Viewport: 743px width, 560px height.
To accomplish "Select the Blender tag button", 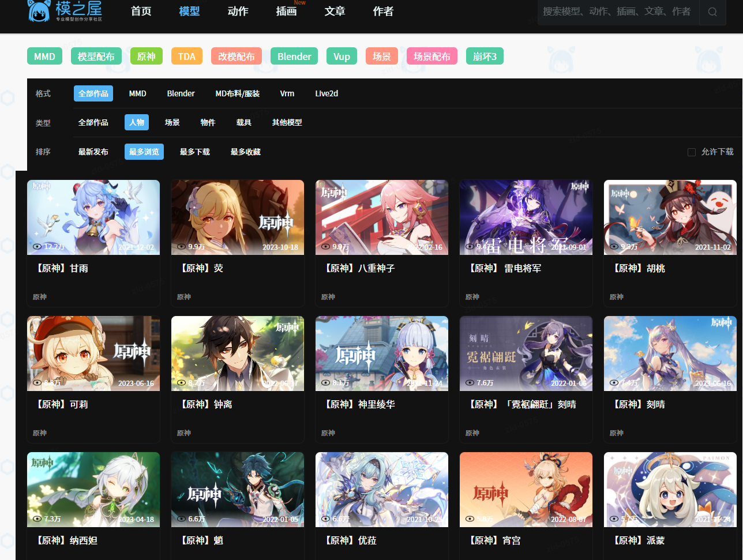I will click(x=294, y=57).
